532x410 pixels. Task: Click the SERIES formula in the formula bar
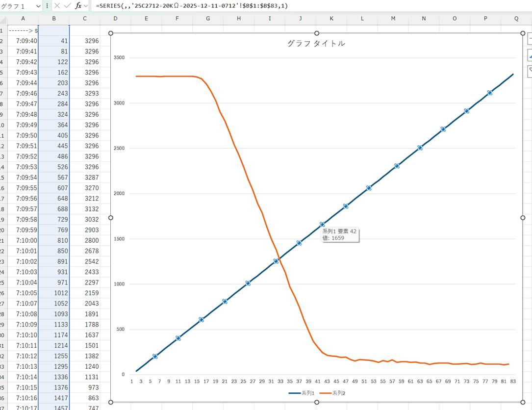192,6
